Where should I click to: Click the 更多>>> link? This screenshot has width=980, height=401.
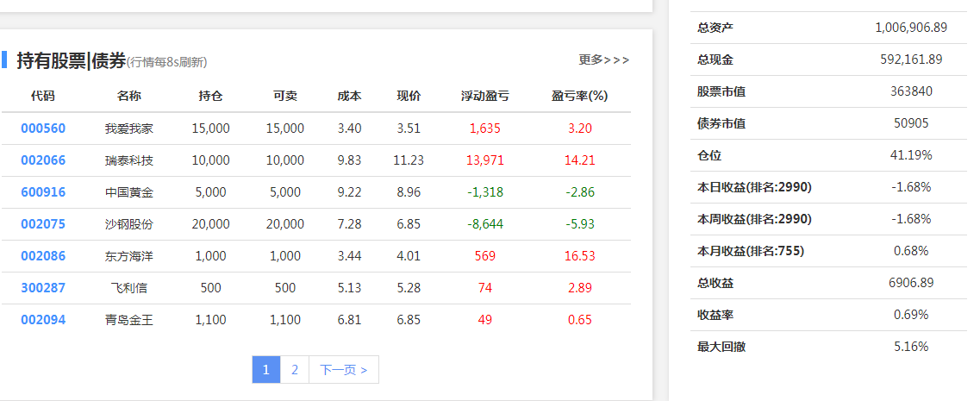tap(603, 60)
